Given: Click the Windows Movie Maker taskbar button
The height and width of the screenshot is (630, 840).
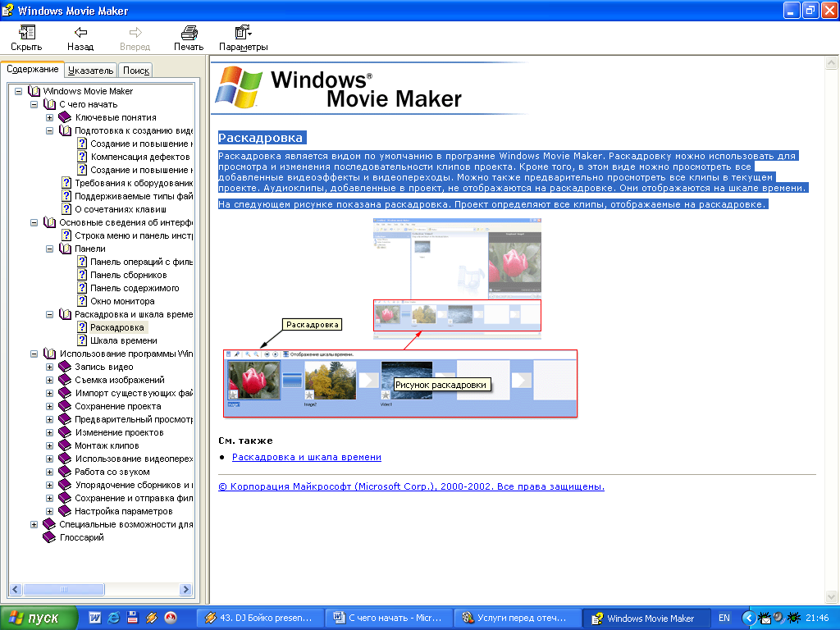Looking at the screenshot, I should pos(646,619).
